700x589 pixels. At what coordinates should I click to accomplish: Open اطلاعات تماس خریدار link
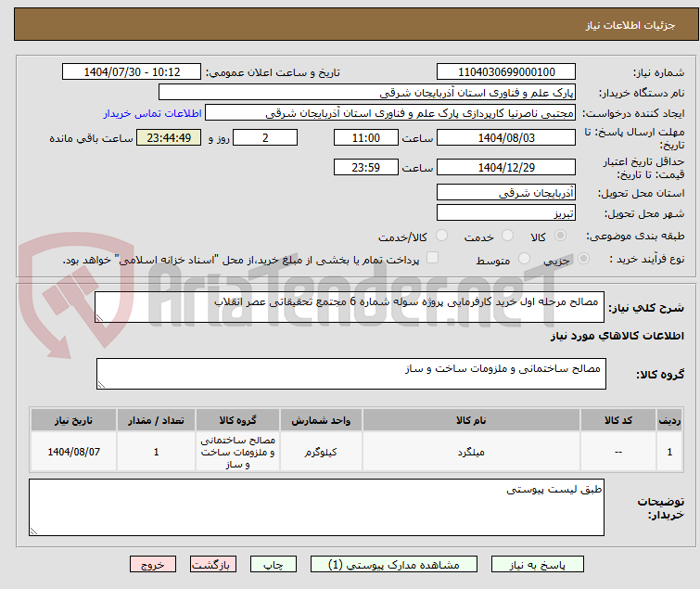(153, 113)
